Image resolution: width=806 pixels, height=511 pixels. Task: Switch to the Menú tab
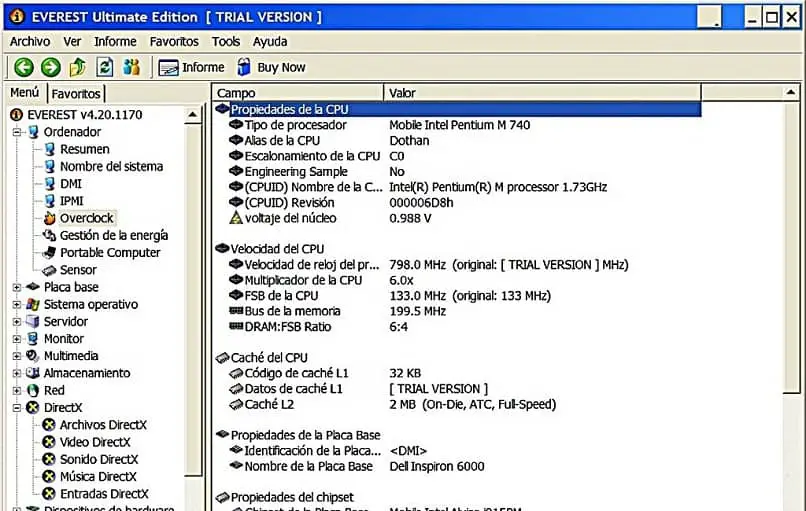(x=25, y=93)
